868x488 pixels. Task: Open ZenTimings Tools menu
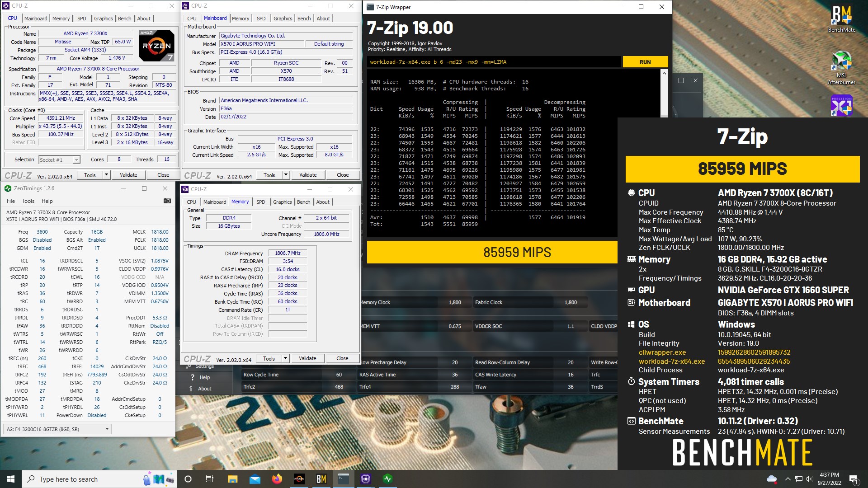pyautogui.click(x=28, y=201)
